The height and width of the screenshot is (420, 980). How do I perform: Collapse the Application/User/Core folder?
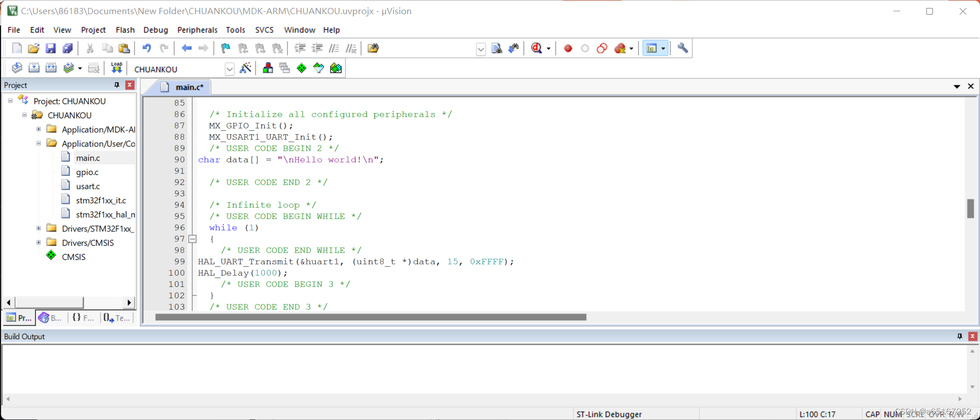[x=38, y=143]
